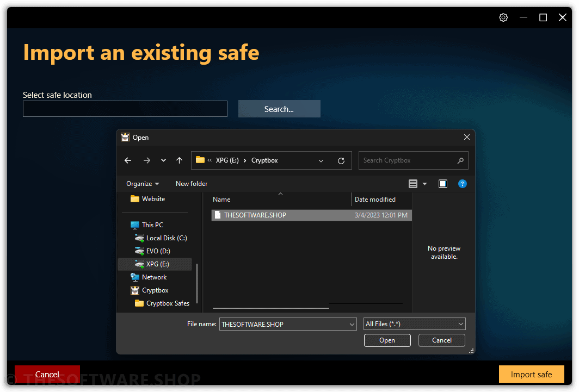Open the All Files (*.*) type dropdown
Viewport: 579px width, 392px height.
414,324
